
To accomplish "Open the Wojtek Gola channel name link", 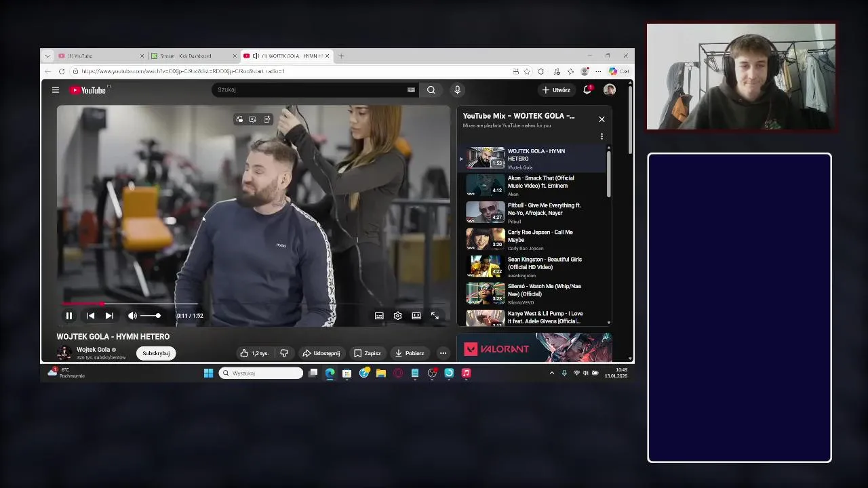I will [93, 350].
